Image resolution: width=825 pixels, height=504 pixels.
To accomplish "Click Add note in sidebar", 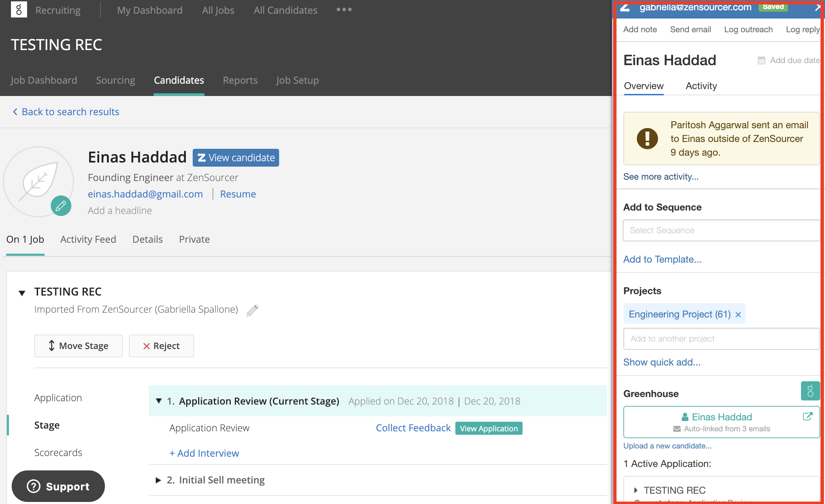I will coord(640,29).
